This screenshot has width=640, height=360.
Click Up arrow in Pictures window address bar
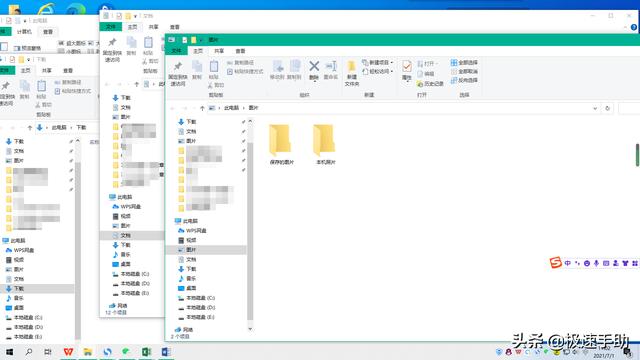click(x=202, y=108)
